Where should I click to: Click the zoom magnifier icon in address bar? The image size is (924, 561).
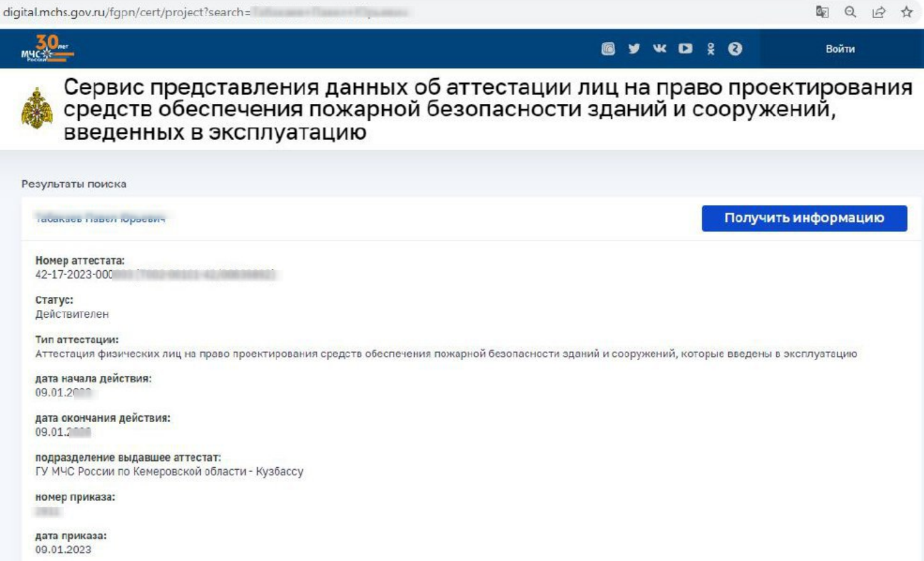coord(850,12)
